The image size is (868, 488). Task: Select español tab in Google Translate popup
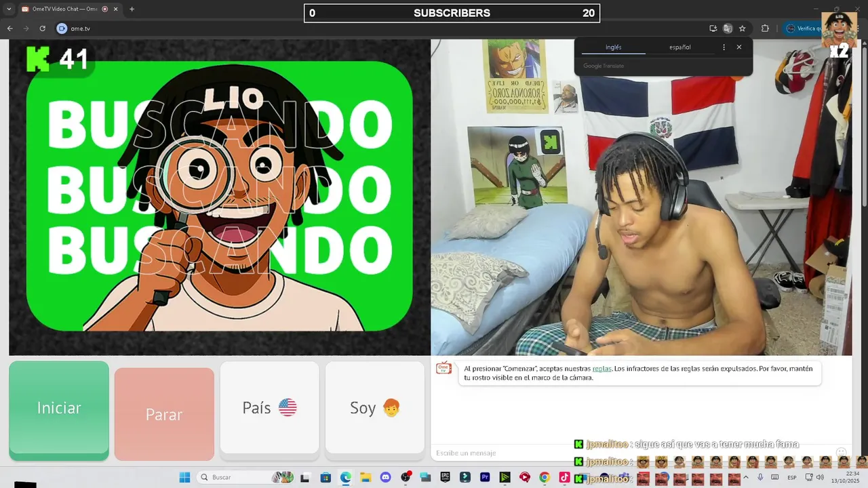tap(679, 47)
